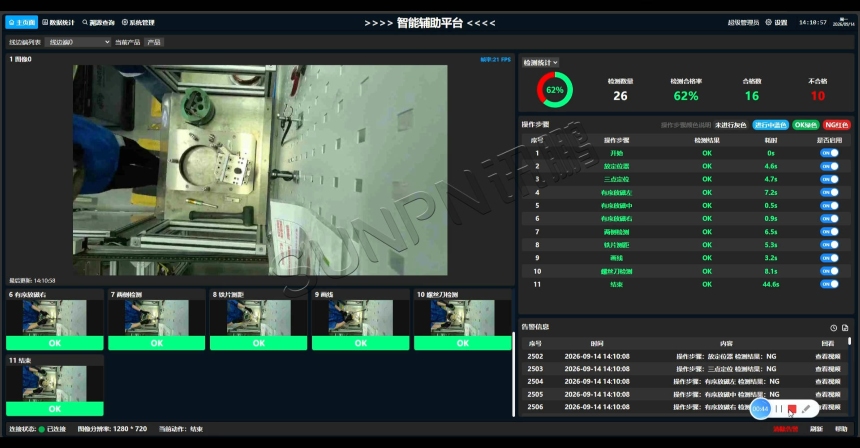Toggle the ON switch for step 2
The width and height of the screenshot is (860, 448).
tap(829, 166)
